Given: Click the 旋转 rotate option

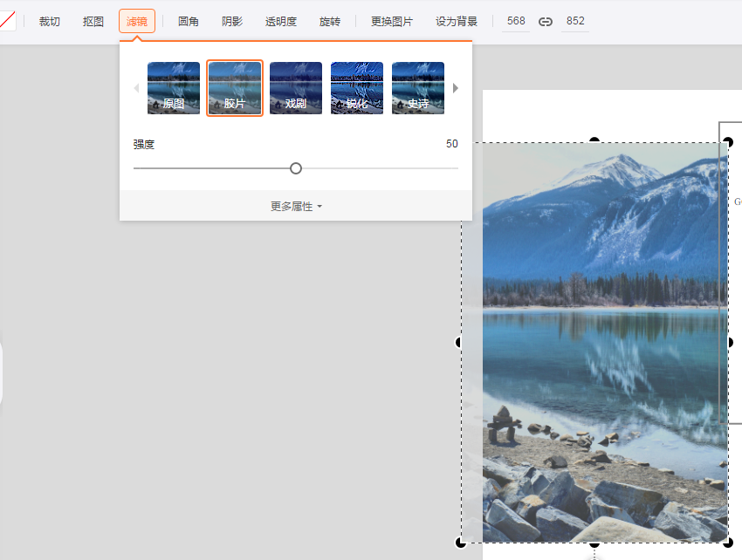Looking at the screenshot, I should click(x=330, y=21).
